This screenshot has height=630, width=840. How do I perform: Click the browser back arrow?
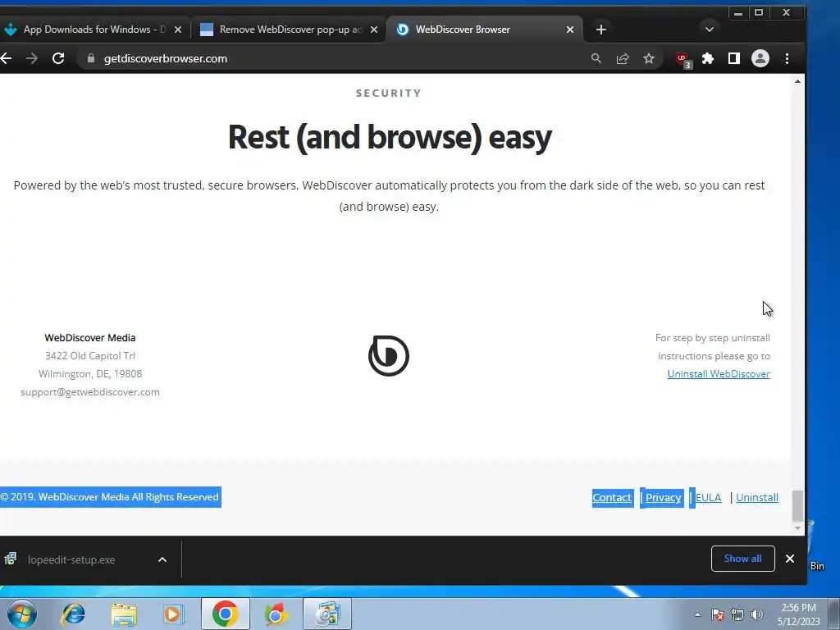coord(6,58)
